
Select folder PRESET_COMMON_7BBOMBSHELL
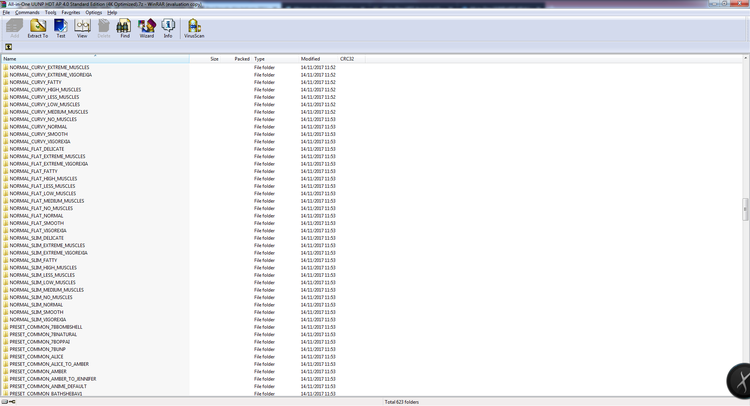(46, 327)
